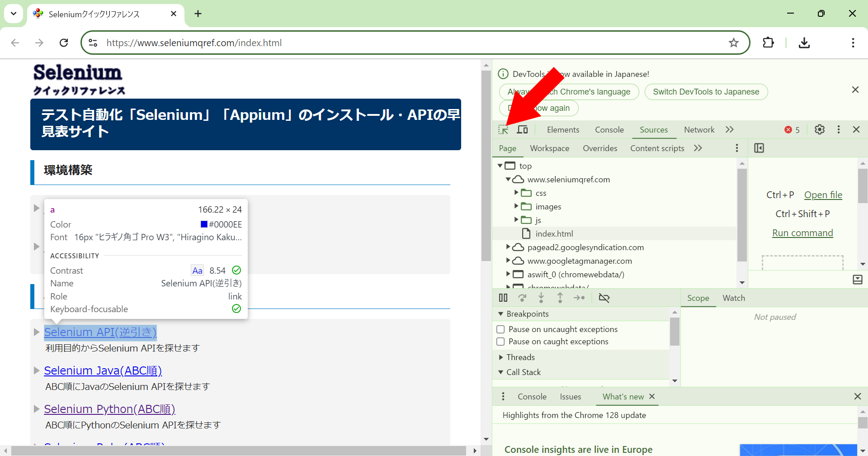Screen dimensions: 868x456
Task: Open Chrome extensions puzzle icon
Action: (x=768, y=43)
